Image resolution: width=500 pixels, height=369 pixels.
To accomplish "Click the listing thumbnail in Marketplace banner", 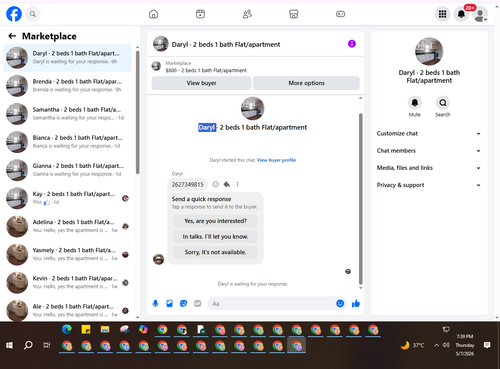I will pyautogui.click(x=156, y=66).
